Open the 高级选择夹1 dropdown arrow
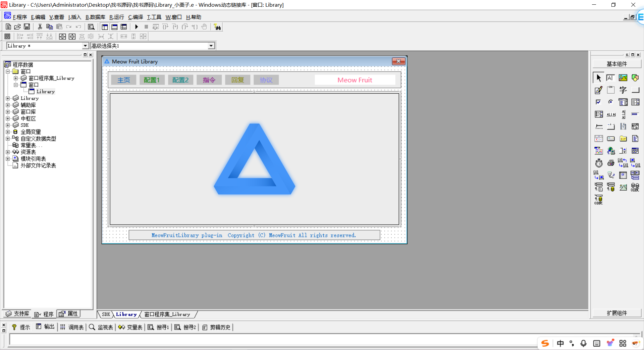The height and width of the screenshot is (350, 644). pyautogui.click(x=211, y=46)
